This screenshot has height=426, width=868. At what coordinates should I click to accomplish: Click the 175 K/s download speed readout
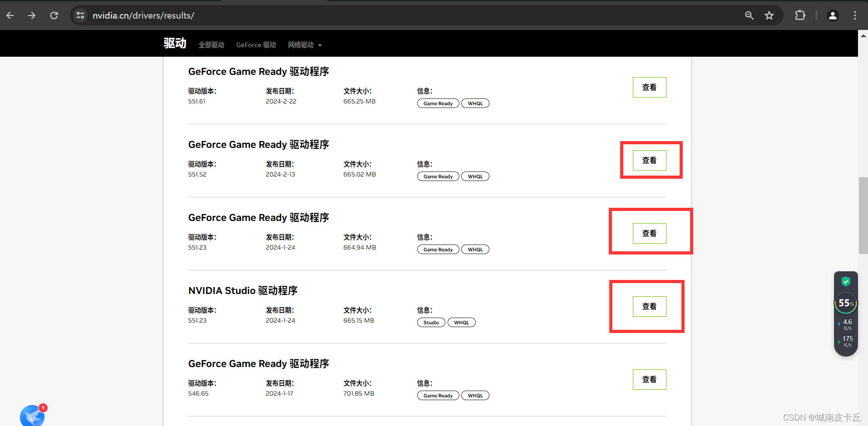(847, 341)
